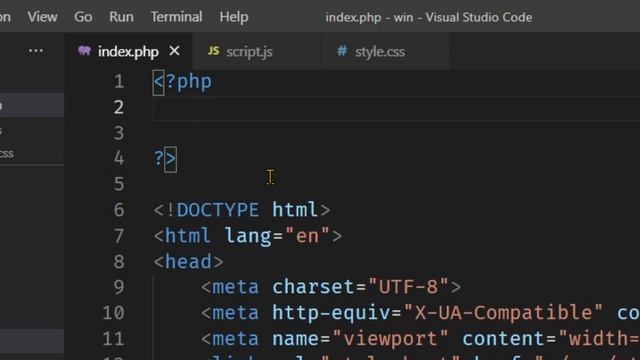Open the View menu
The height and width of the screenshot is (360, 640).
tap(42, 17)
